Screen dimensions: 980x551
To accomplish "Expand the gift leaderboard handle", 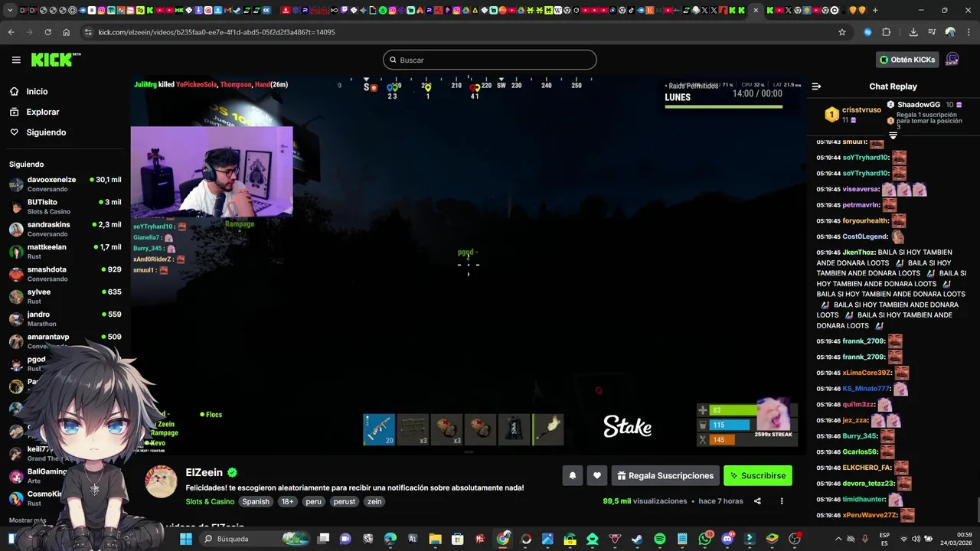I will click(x=893, y=135).
